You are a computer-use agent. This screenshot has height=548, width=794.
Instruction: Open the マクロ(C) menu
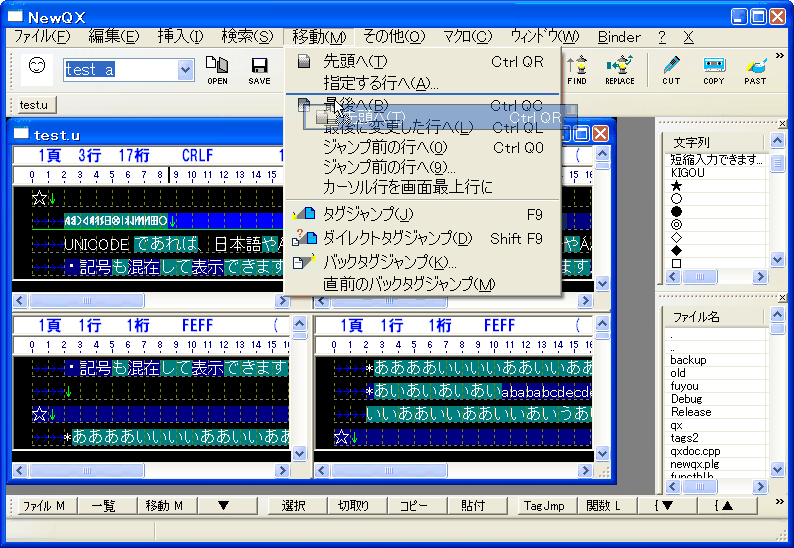click(467, 36)
